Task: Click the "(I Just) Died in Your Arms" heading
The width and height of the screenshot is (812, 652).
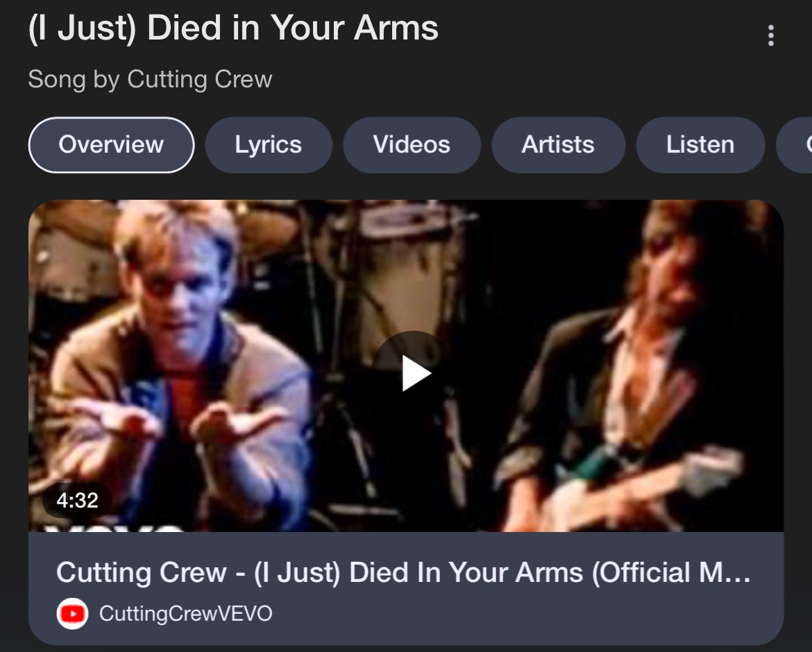Action: pos(233,28)
